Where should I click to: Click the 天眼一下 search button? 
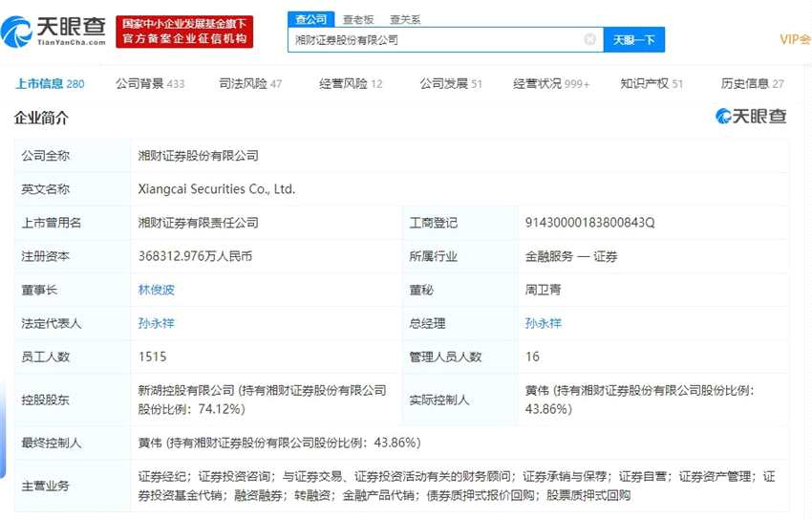pos(634,40)
